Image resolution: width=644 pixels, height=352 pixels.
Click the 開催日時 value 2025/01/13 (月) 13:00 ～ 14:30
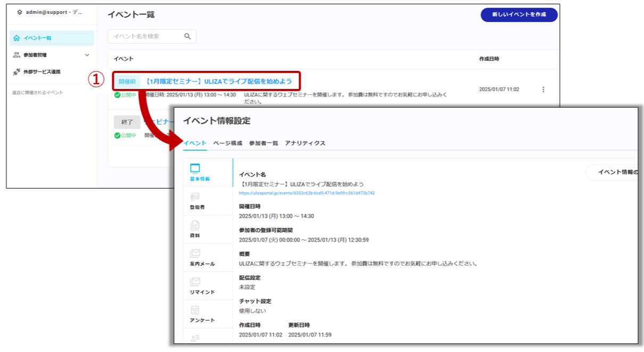(x=277, y=216)
